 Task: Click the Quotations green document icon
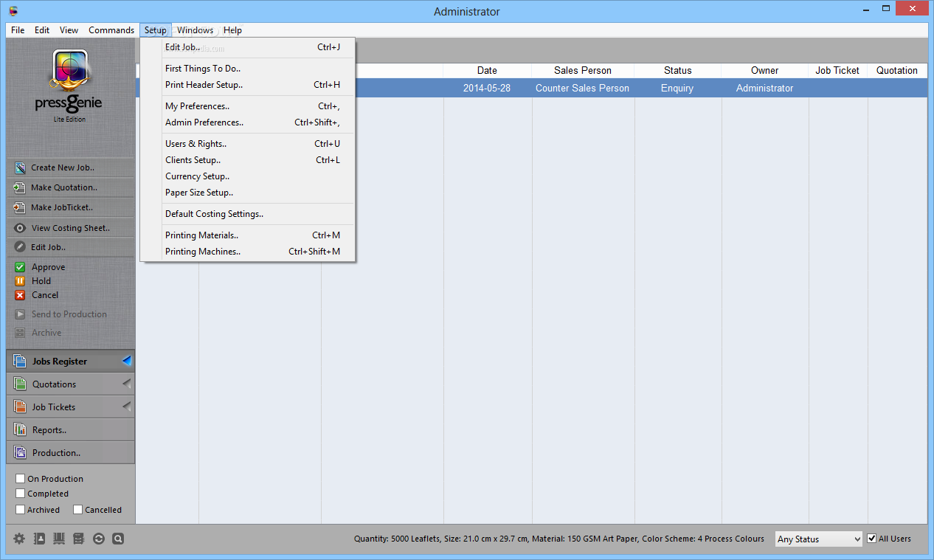(x=20, y=384)
